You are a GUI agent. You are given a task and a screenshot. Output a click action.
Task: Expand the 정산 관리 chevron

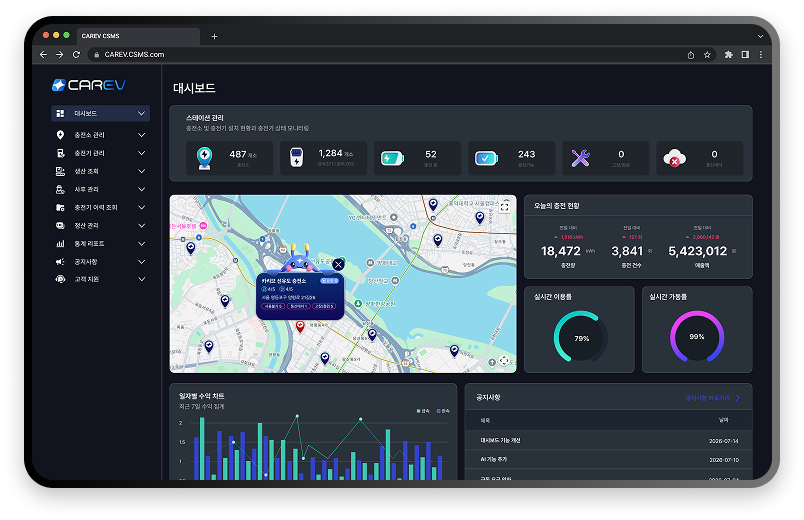tap(142, 226)
